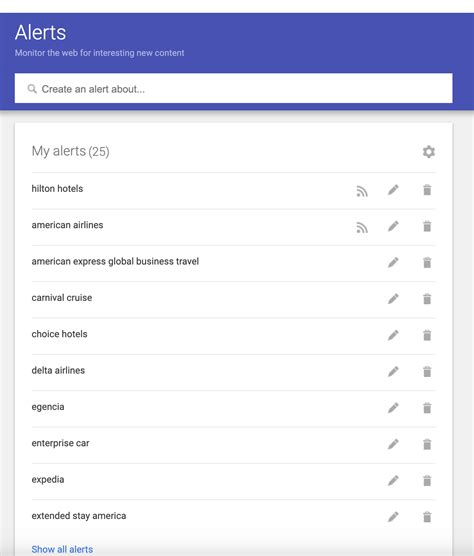Click the search magnifier icon
This screenshot has height=556, width=474.
32,89
